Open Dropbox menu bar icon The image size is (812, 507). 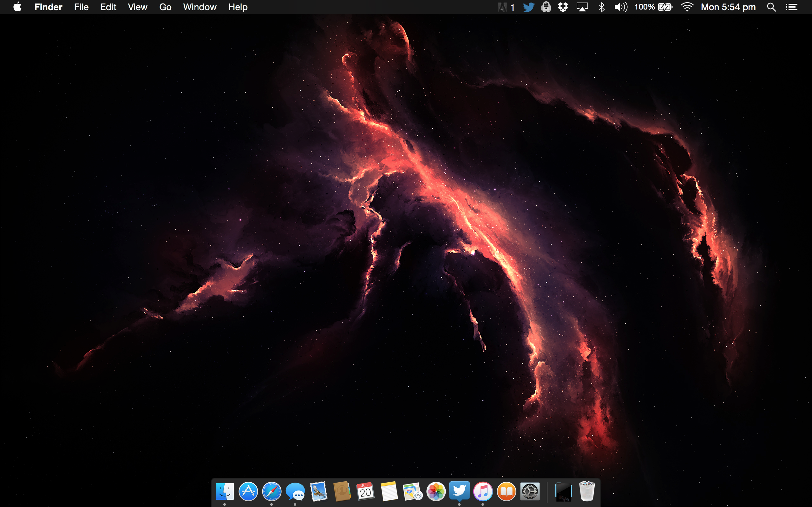pyautogui.click(x=563, y=7)
